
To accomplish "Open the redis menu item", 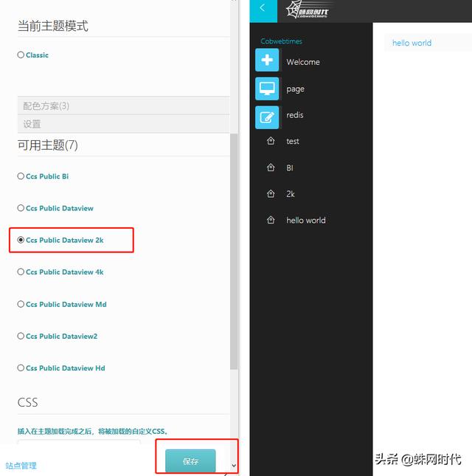I will coord(295,115).
